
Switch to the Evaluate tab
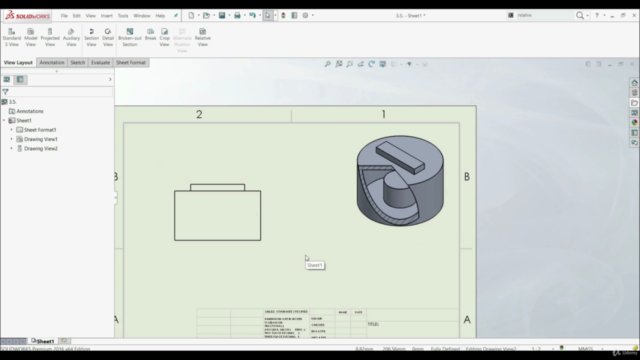coord(100,62)
